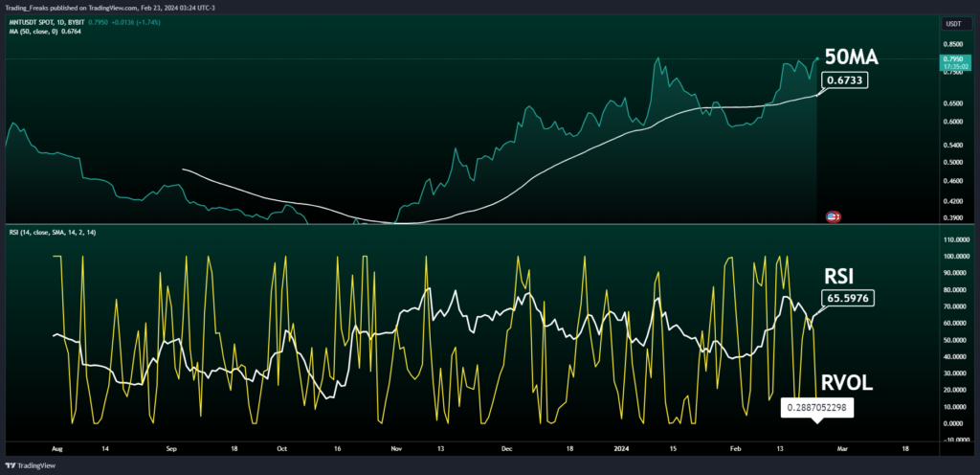Click the 0.7950 current price label on axis
Screen dimensions: 980x475
(955, 58)
